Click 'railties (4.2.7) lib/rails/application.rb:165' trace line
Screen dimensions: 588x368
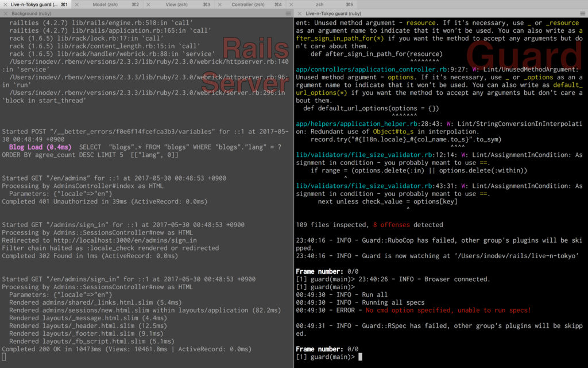point(110,31)
